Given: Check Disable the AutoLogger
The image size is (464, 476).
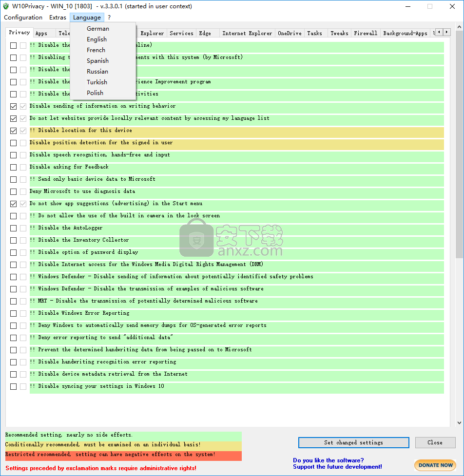Looking at the screenshot, I should click(x=13, y=228).
